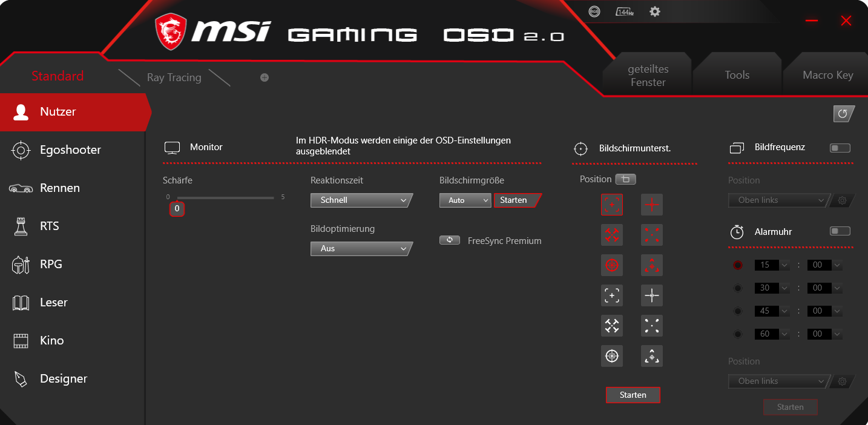Switch to the Standard profile tab
Image resolution: width=868 pixels, height=425 pixels.
(58, 76)
